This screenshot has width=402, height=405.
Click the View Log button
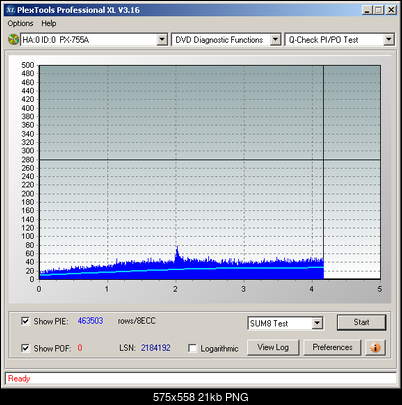(273, 348)
